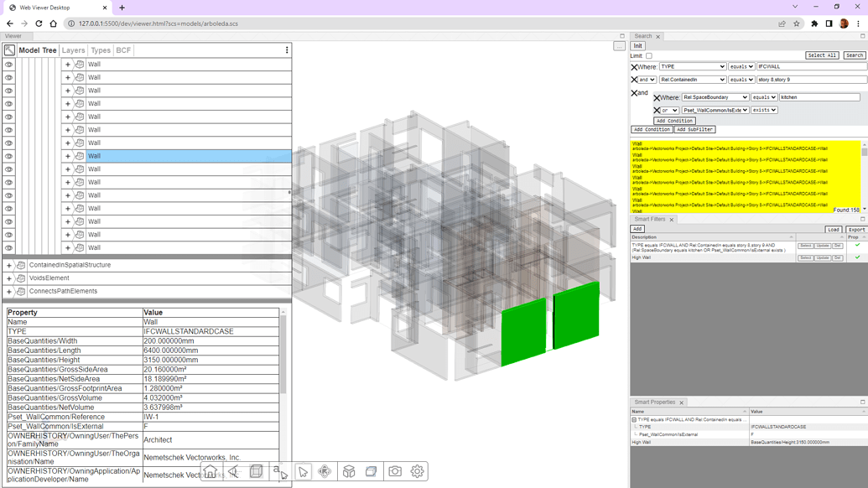Choose the text select 'a' cursor tool

279,471
